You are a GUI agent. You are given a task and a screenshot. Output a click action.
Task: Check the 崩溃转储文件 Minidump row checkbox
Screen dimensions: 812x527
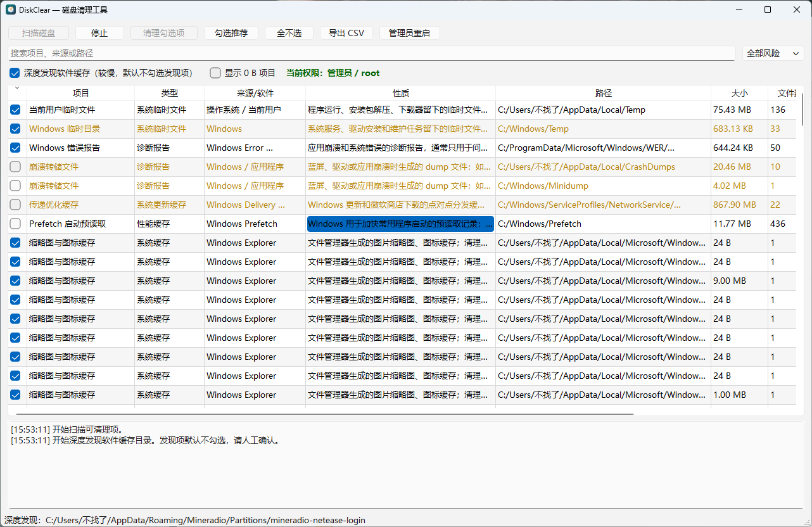[x=15, y=186]
